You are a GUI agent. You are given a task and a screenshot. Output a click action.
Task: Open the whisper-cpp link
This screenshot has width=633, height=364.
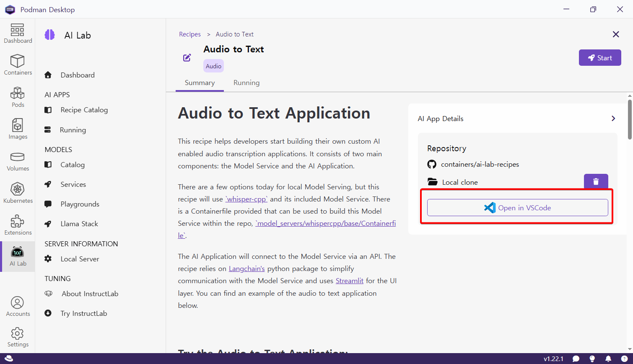[246, 199]
